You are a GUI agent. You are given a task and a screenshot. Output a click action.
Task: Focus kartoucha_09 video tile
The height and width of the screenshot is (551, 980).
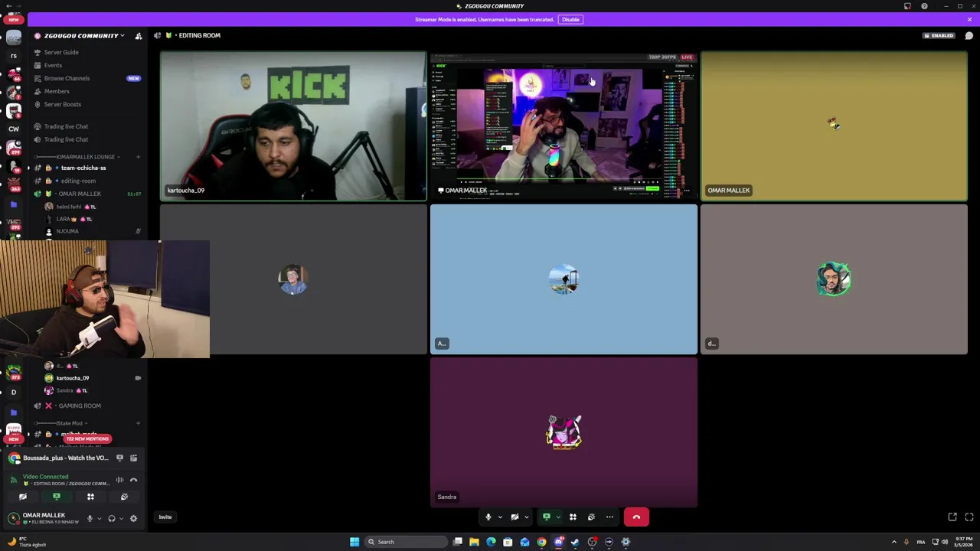coord(293,126)
